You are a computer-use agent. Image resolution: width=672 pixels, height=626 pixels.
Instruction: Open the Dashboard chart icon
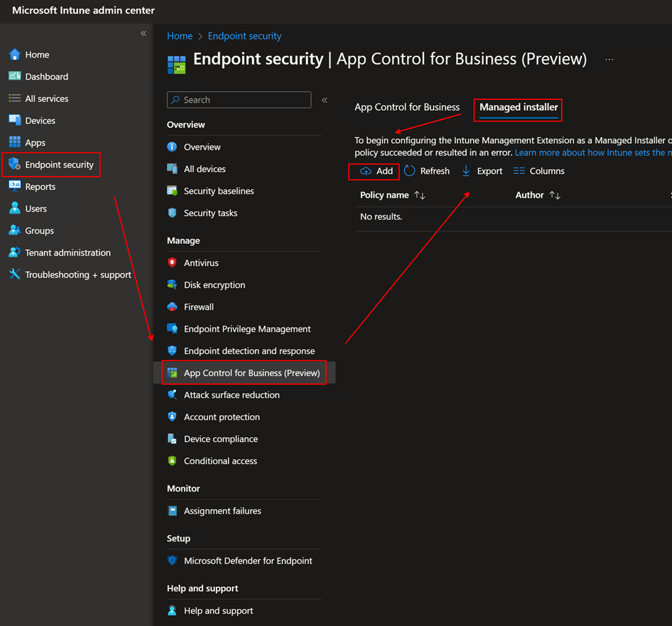(15, 77)
